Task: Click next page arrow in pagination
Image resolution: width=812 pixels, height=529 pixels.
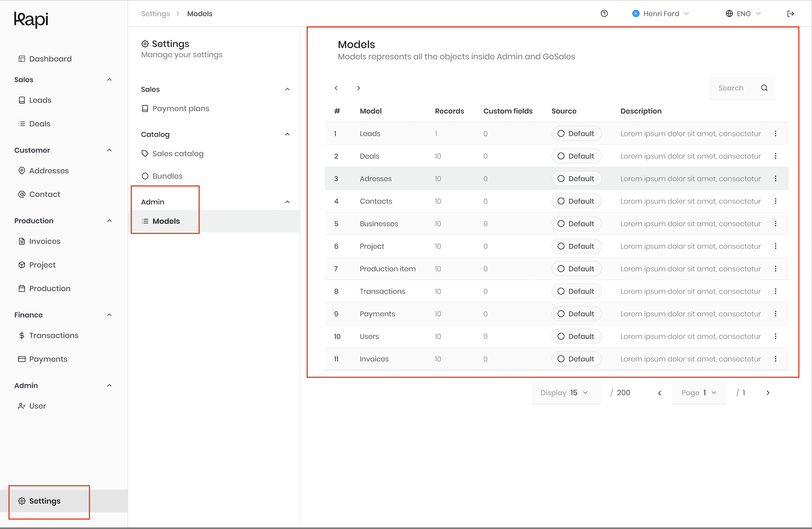Action: [x=768, y=393]
